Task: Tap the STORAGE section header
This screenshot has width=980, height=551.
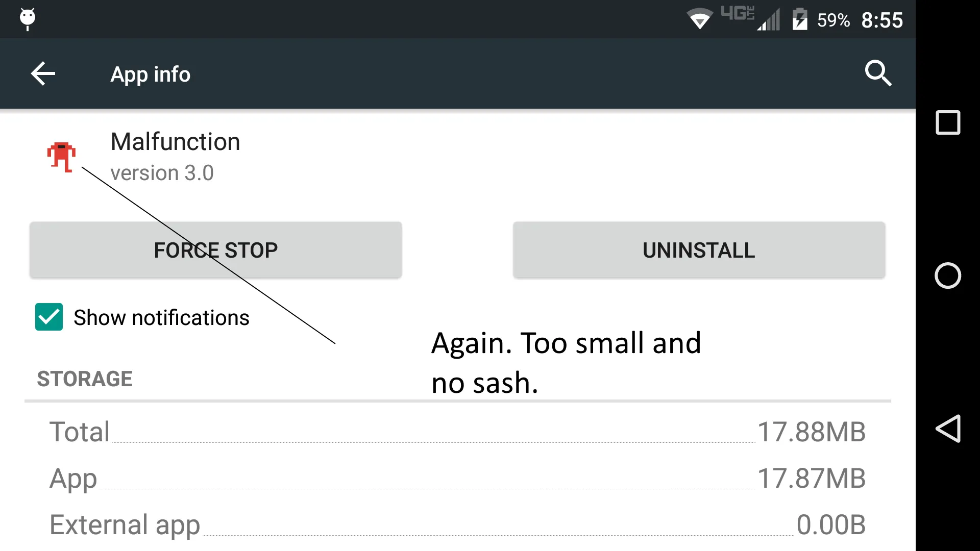Action: [x=85, y=379]
